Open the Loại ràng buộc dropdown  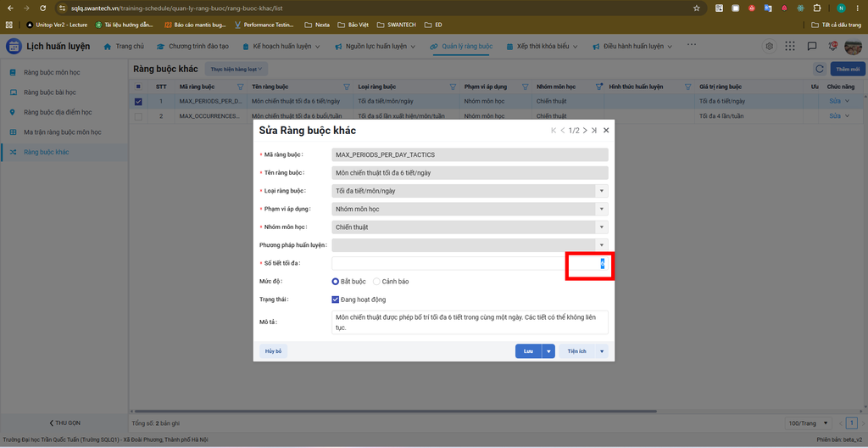(602, 191)
